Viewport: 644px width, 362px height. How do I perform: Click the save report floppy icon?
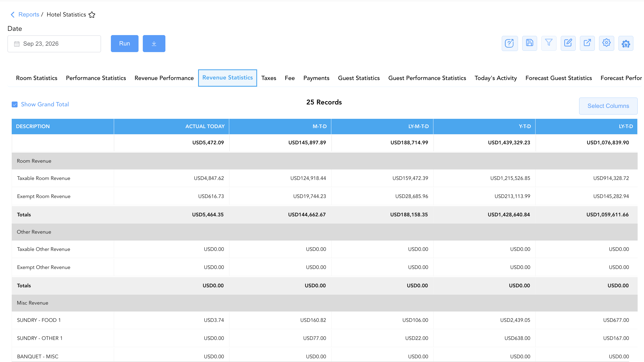(529, 43)
